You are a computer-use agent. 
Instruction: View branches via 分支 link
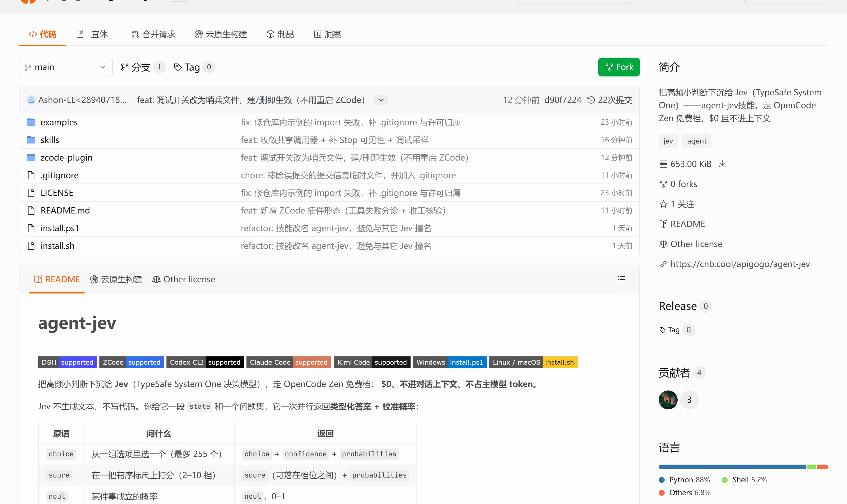[143, 67]
